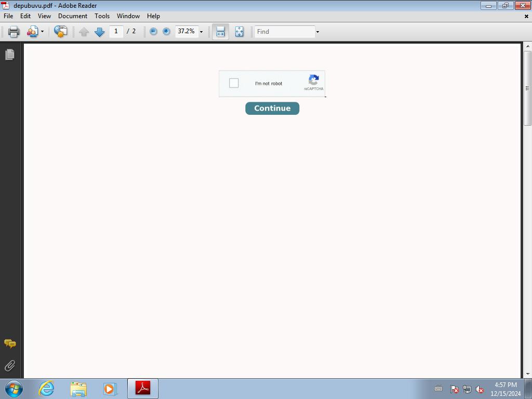The height and width of the screenshot is (399, 532).
Task: Click the globe web conference icon
Action: (61, 32)
